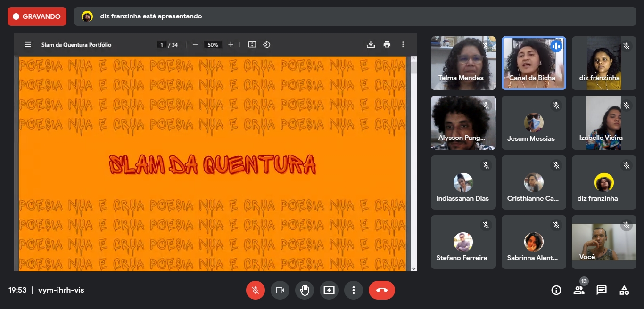Zoom out of the PDF
644x309 pixels.
click(195, 44)
